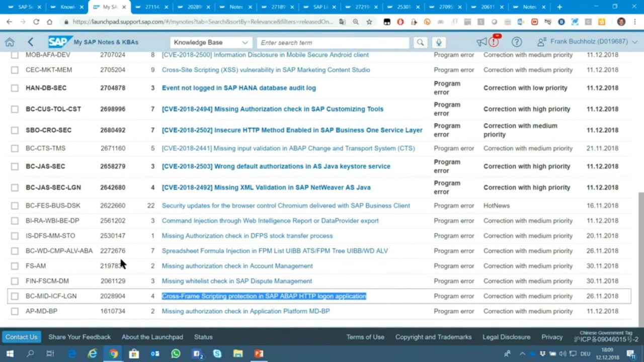Open Chrome's three-dot menu
This screenshot has width=644, height=362.
pyautogui.click(x=636, y=22)
